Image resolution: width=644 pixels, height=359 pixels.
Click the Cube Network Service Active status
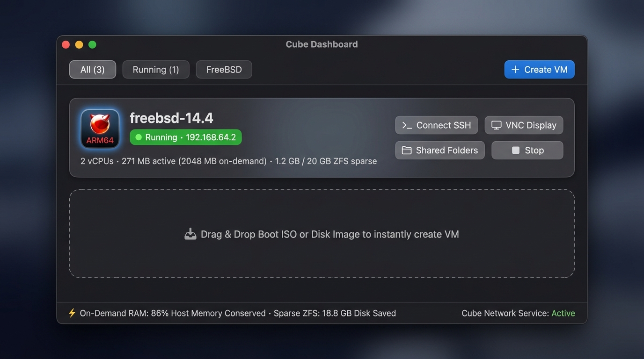point(518,313)
